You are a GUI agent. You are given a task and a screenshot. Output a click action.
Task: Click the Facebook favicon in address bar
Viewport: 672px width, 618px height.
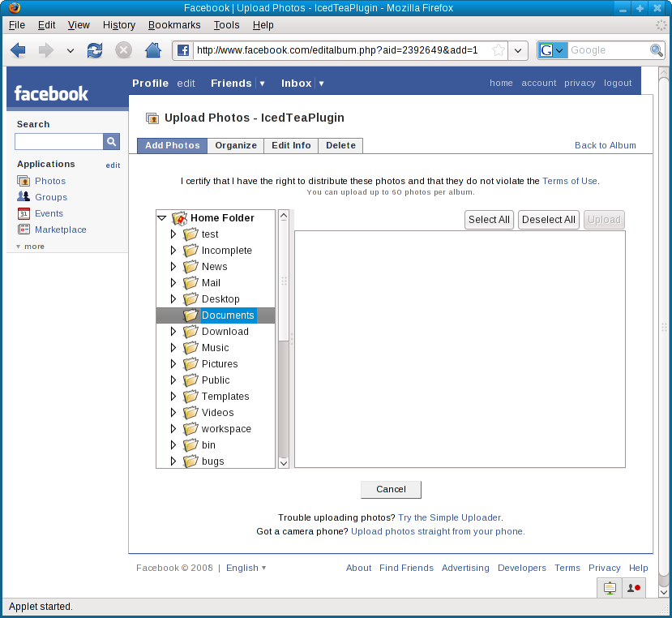point(183,50)
